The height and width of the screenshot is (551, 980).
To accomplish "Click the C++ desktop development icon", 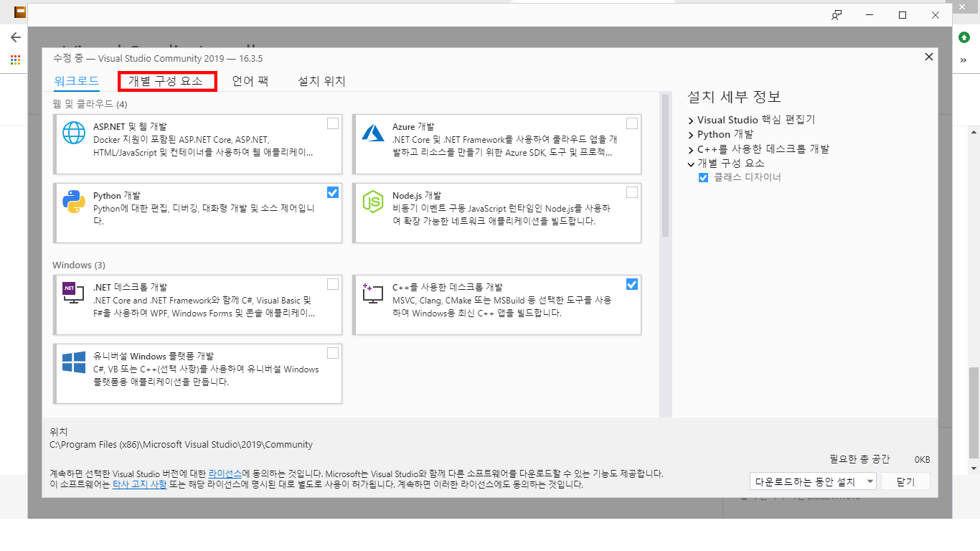I will [x=373, y=293].
